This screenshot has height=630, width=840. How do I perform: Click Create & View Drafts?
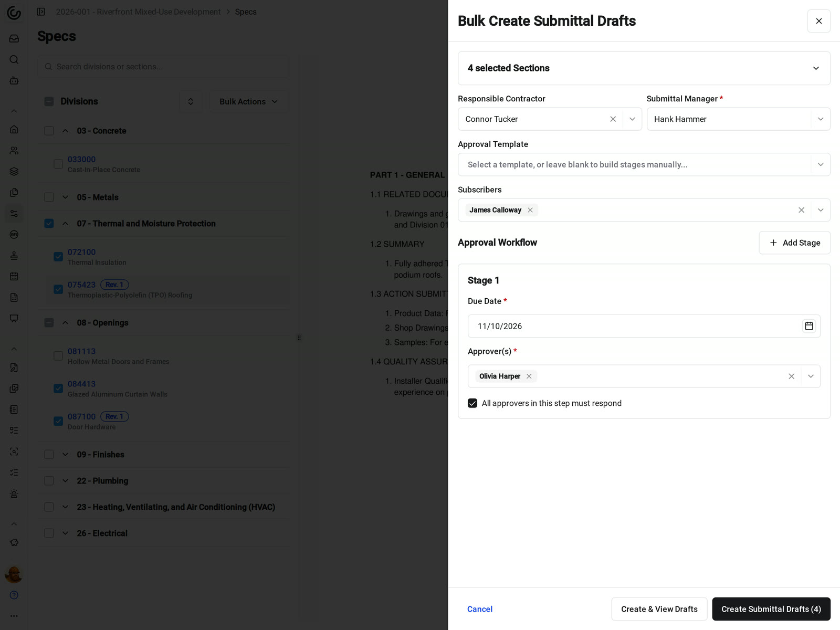pyautogui.click(x=659, y=609)
